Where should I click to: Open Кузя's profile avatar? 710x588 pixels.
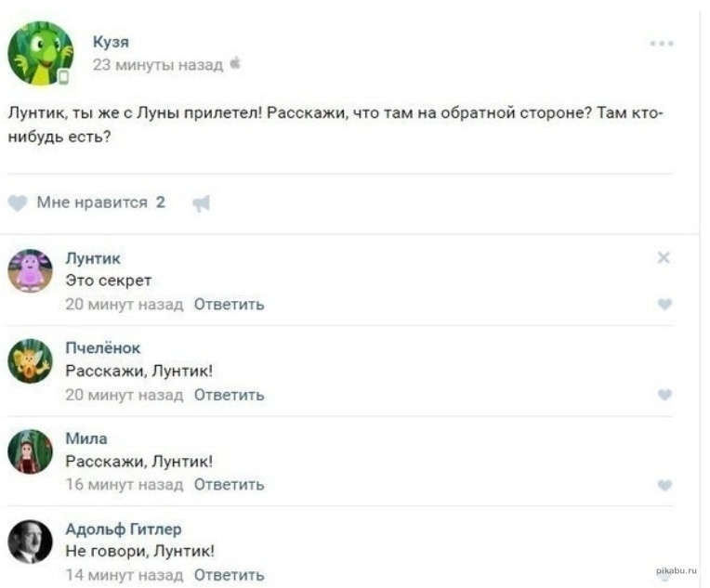click(x=40, y=53)
